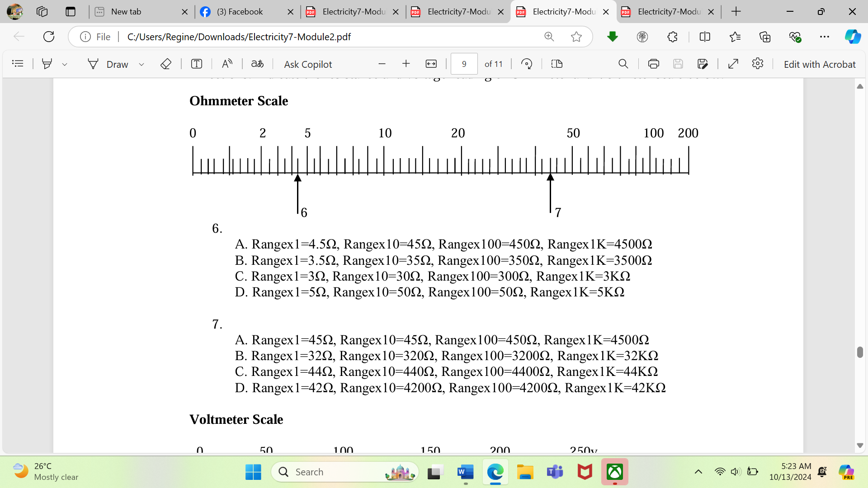Image resolution: width=868 pixels, height=488 pixels.
Task: Save the PDF file
Action: pyautogui.click(x=678, y=64)
